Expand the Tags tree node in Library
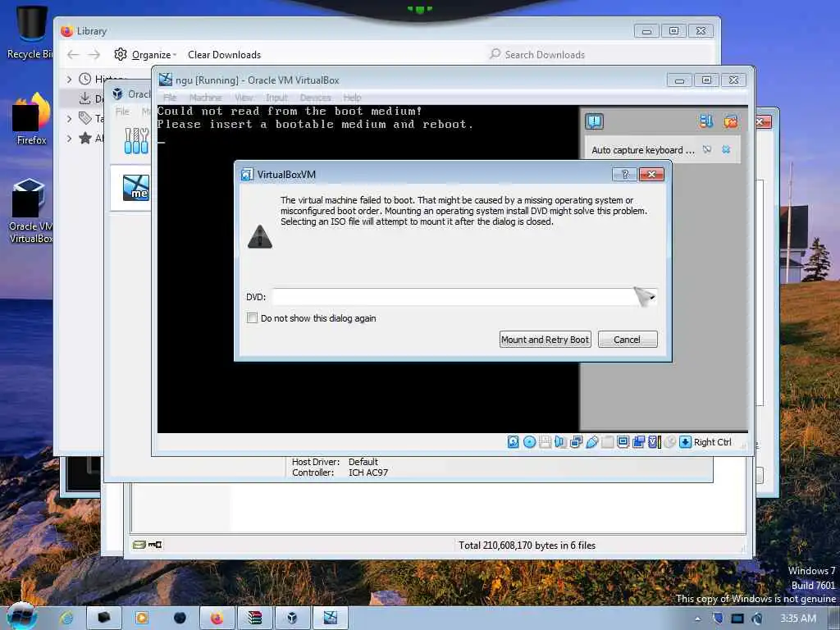 pyautogui.click(x=69, y=118)
